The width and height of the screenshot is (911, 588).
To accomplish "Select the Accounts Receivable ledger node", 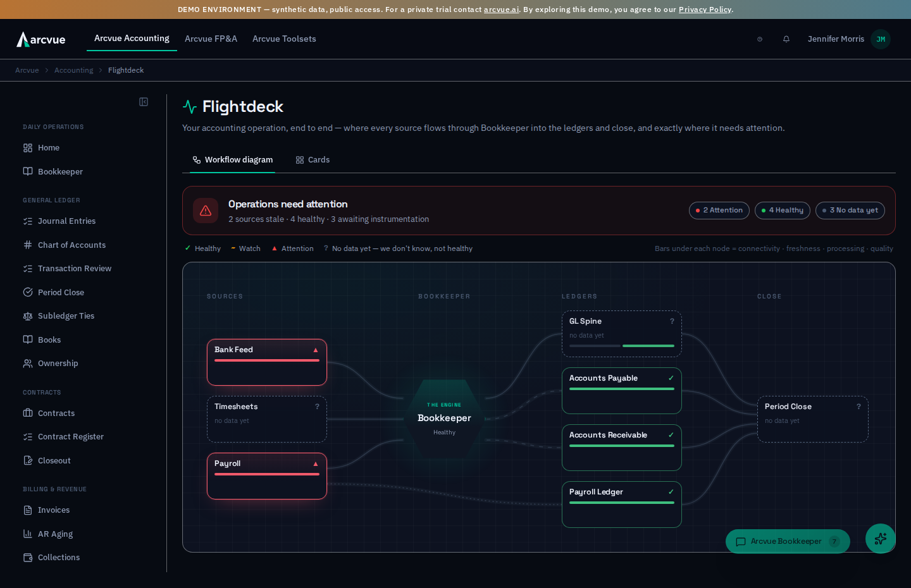I will pos(622,448).
